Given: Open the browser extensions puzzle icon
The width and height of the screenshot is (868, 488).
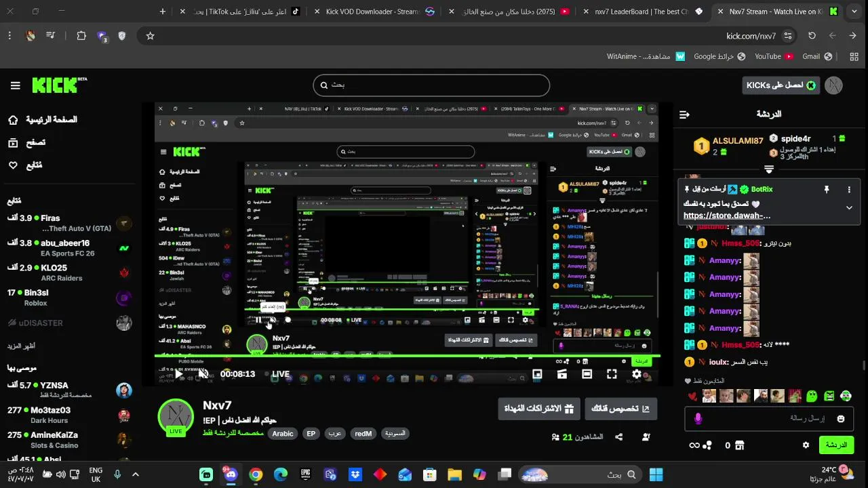Looking at the screenshot, I should (81, 36).
